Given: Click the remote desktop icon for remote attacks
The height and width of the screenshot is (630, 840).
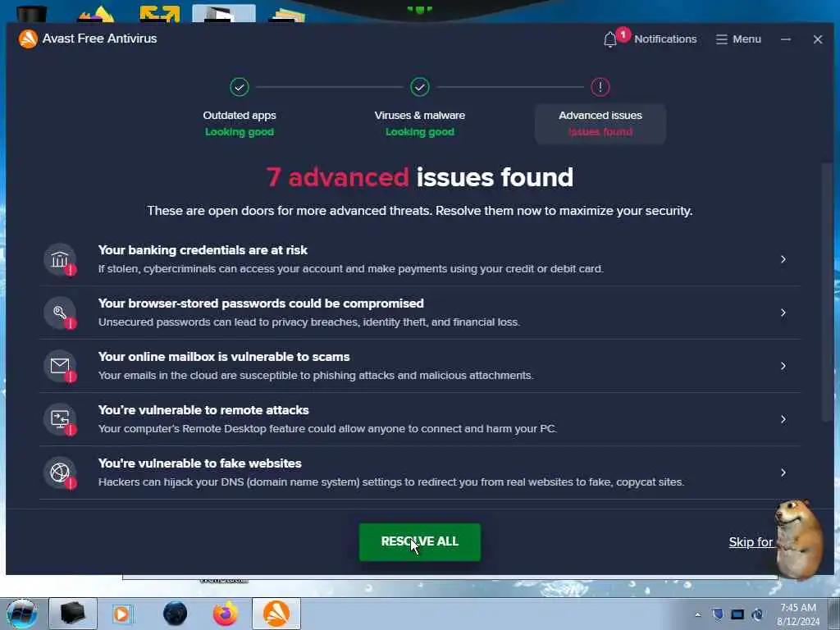Looking at the screenshot, I should click(x=59, y=419).
